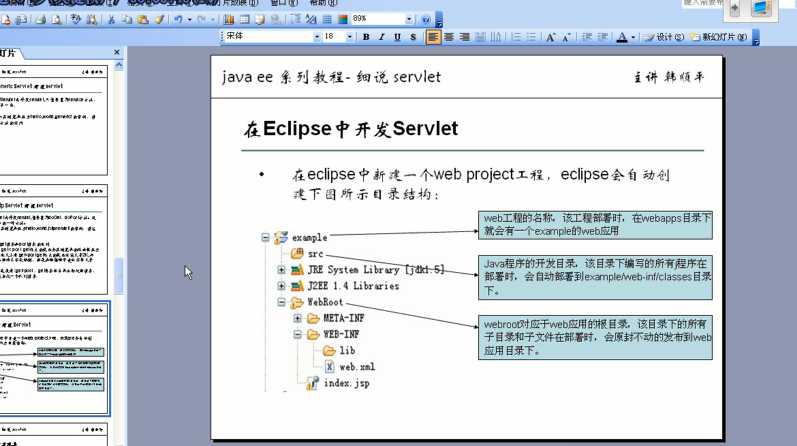Align the text to the right

coord(465,37)
